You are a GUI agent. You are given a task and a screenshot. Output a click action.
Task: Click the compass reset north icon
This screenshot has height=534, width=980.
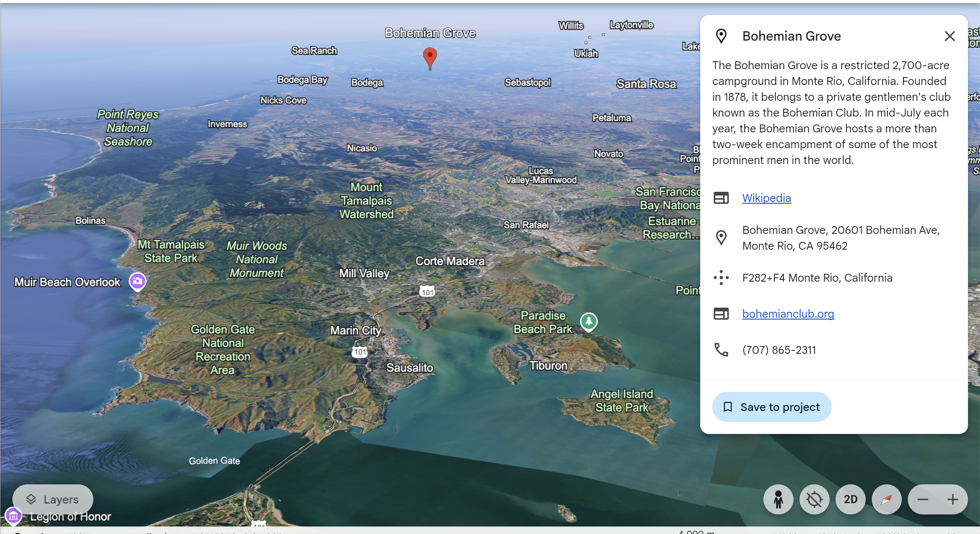point(886,499)
